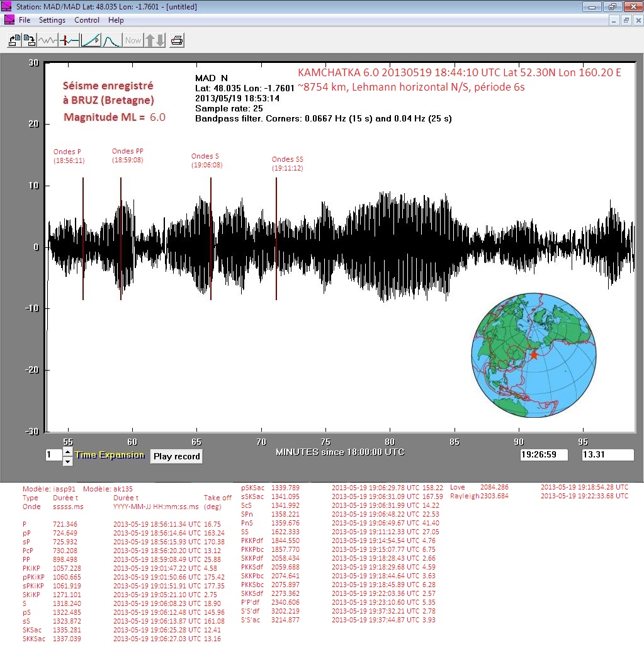
Task: Open the P travel-time curve tool
Action: pyautogui.click(x=91, y=40)
